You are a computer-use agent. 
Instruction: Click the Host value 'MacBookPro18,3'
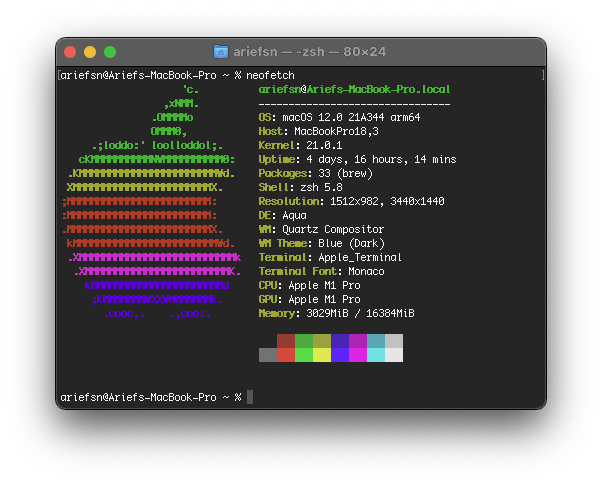coord(336,131)
